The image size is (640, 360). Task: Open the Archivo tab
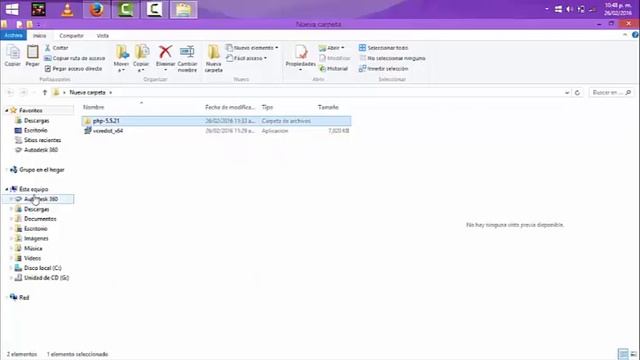click(x=13, y=36)
